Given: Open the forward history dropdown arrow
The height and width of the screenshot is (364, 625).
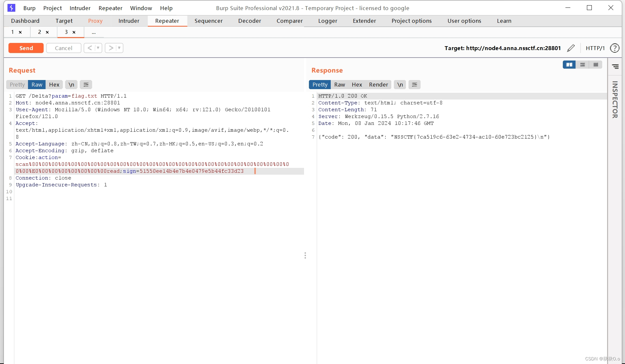Looking at the screenshot, I should point(119,48).
